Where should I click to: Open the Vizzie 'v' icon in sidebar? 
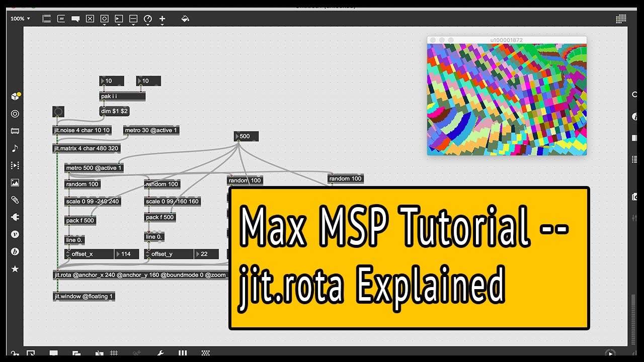pyautogui.click(x=15, y=234)
